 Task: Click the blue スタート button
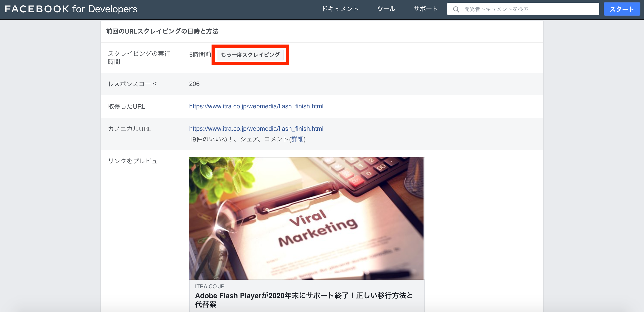click(x=622, y=9)
